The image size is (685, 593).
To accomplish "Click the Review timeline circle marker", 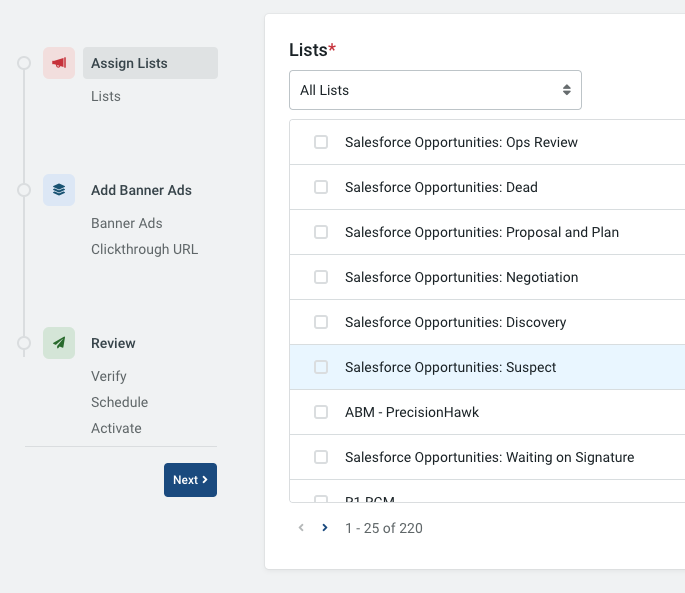I will point(24,343).
